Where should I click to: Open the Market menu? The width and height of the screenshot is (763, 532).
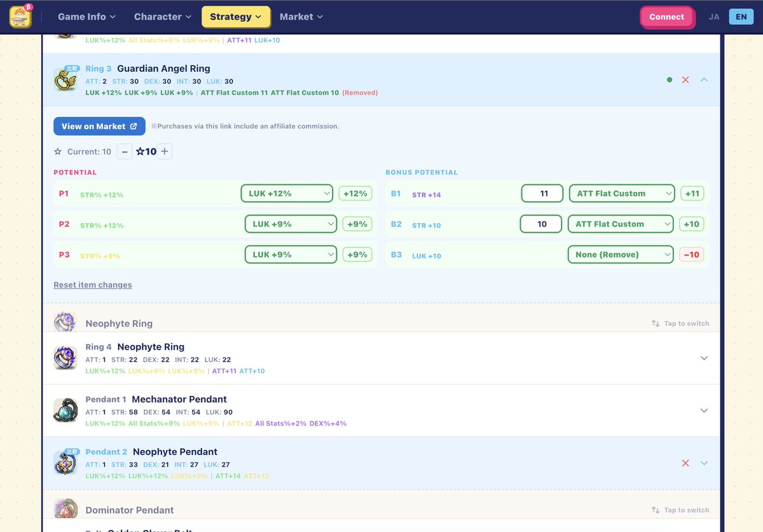tap(301, 17)
